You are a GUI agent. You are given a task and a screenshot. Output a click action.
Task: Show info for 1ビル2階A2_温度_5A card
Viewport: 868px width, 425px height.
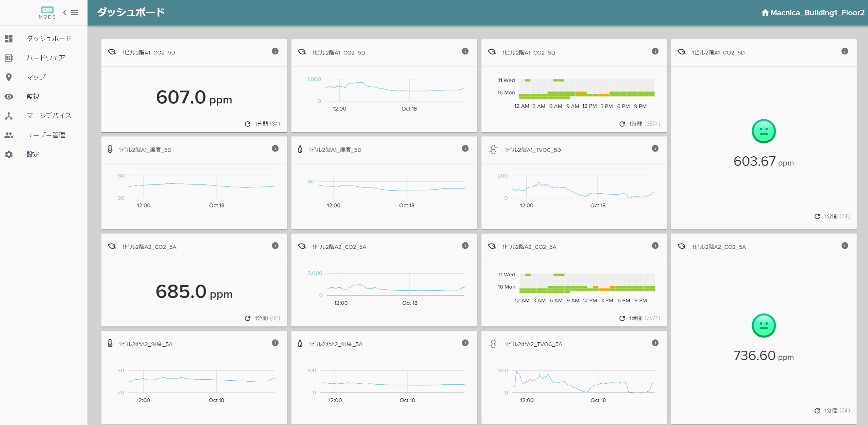tap(275, 343)
